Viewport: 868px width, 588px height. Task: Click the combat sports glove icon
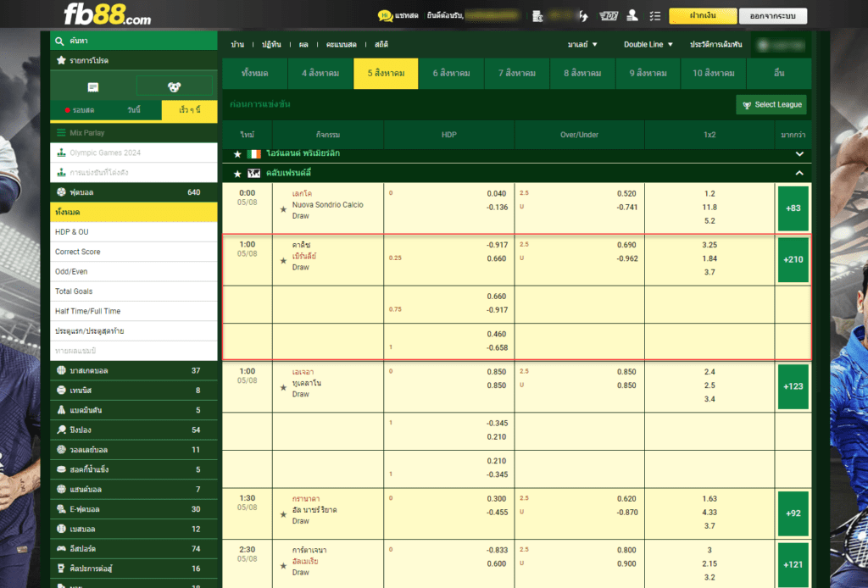pos(61,568)
